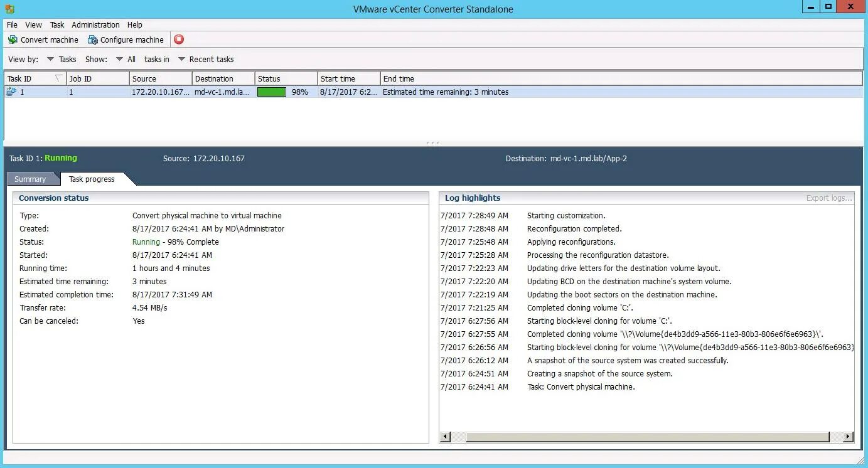Image resolution: width=868 pixels, height=468 pixels.
Task: Click 'Updating BCD on the destination' log entry
Action: point(630,282)
